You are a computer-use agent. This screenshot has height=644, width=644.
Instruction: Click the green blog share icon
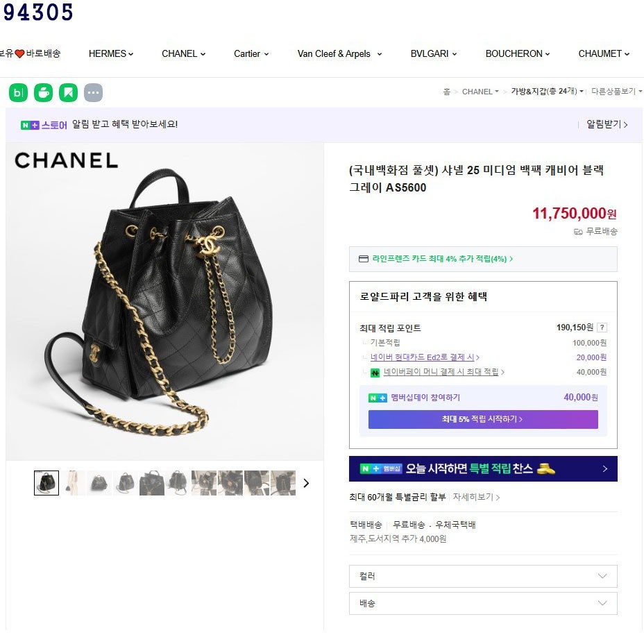tap(18, 92)
